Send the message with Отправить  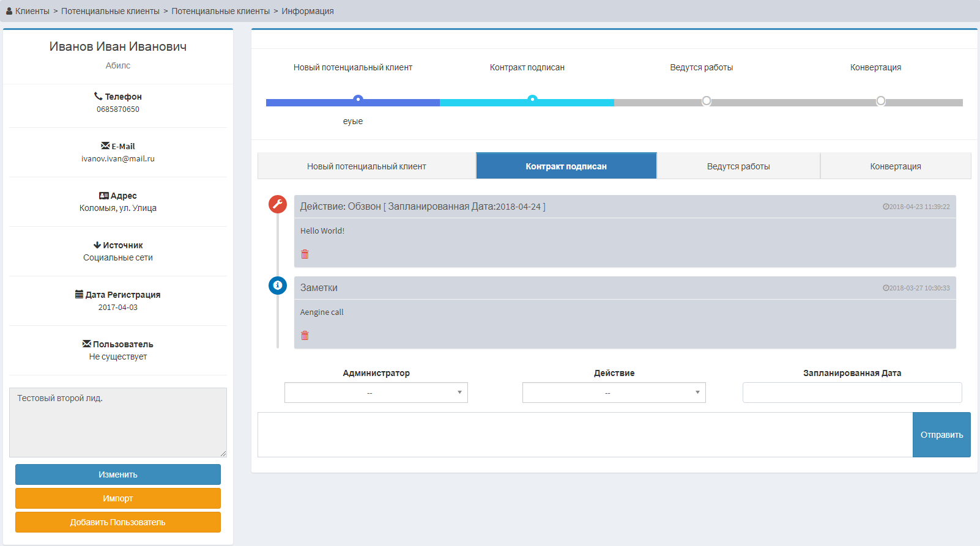click(941, 435)
